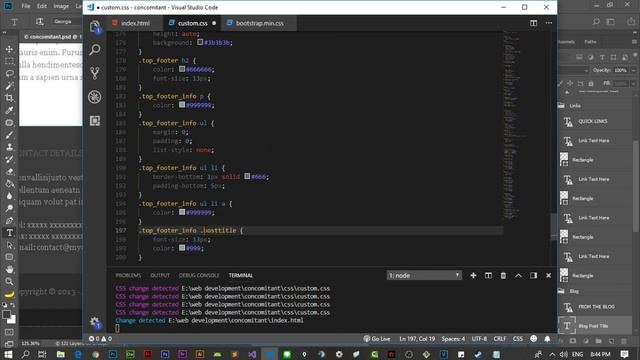Open the Source Control view in VS Code
This screenshot has height=360, width=640.
95,73
